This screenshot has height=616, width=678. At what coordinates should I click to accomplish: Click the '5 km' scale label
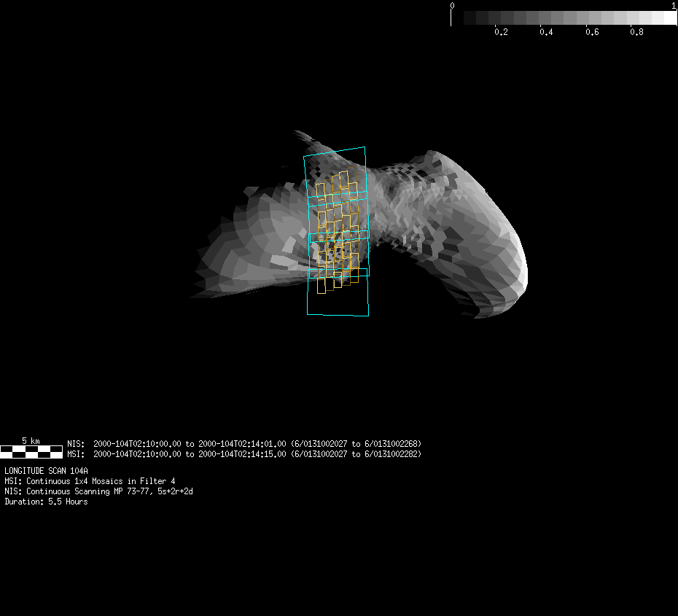pyautogui.click(x=31, y=441)
